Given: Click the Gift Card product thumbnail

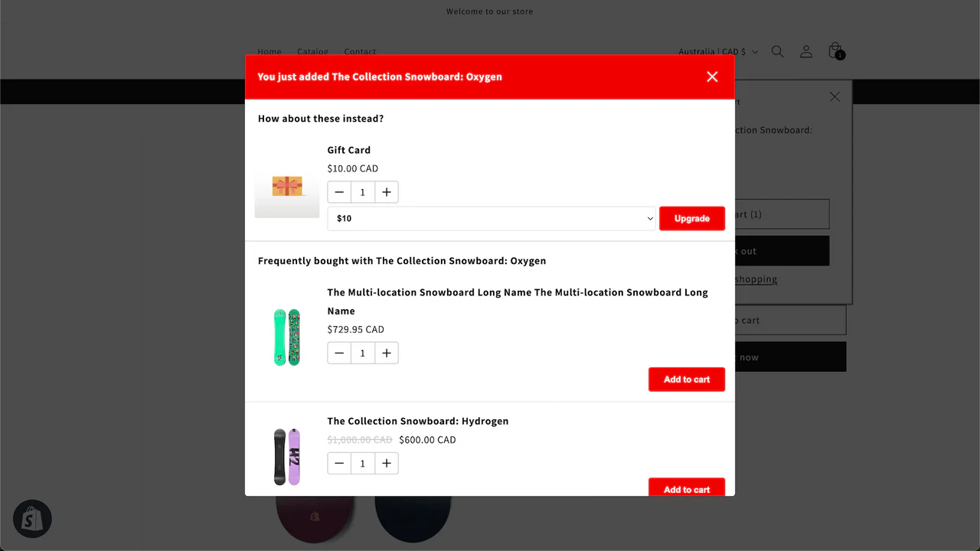Looking at the screenshot, I should click(287, 186).
